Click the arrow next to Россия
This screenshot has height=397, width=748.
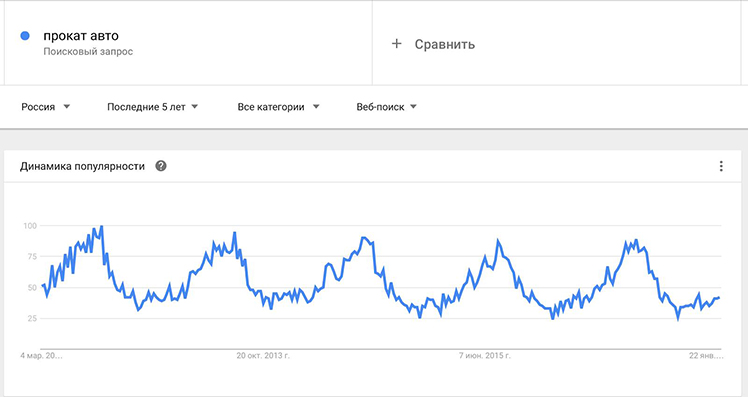pos(67,106)
